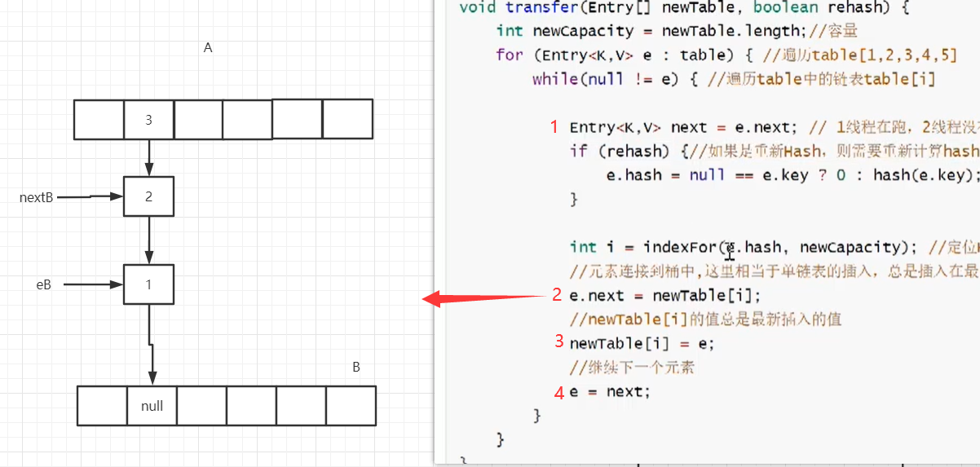Select the "nextB" pointer label
This screenshot has height=467, width=980.
pyautogui.click(x=37, y=197)
